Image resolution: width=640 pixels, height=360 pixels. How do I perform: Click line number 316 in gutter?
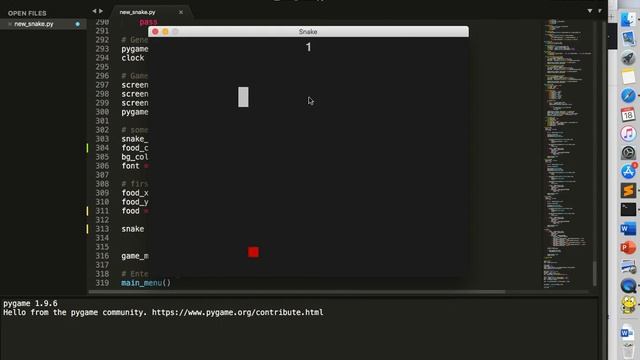pos(102,256)
